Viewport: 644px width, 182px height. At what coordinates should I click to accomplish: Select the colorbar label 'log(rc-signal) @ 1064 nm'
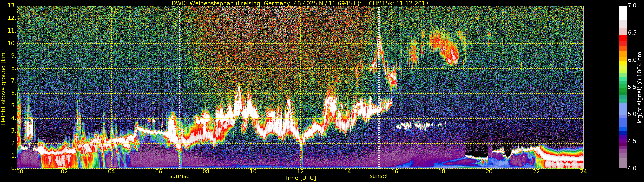(x=639, y=88)
